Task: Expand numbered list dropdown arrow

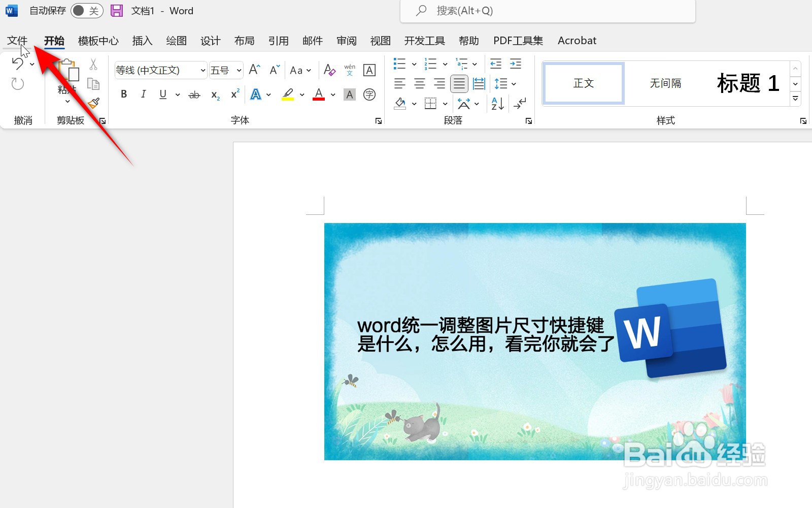Action: coord(445,64)
